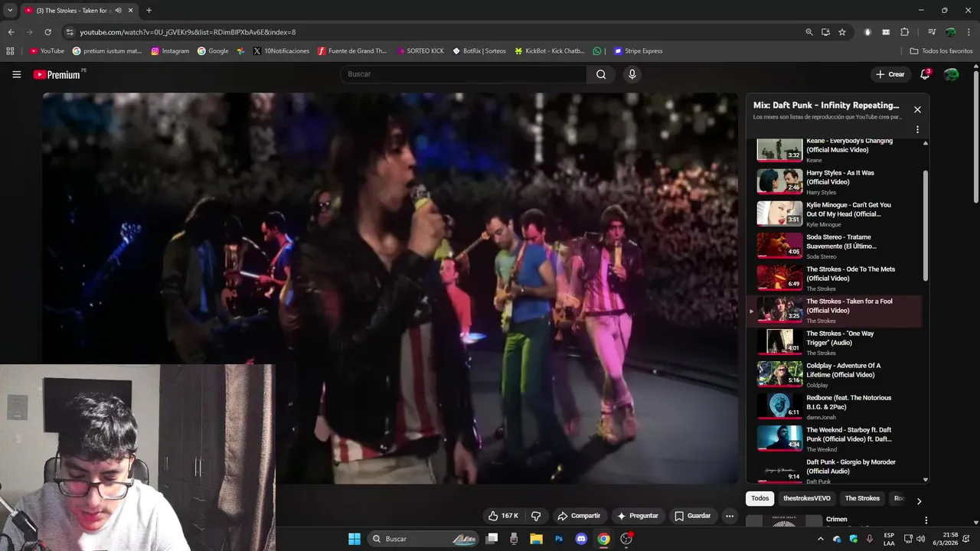Pause the video by clicking the player
This screenshot has width=980, height=551.
click(390, 288)
